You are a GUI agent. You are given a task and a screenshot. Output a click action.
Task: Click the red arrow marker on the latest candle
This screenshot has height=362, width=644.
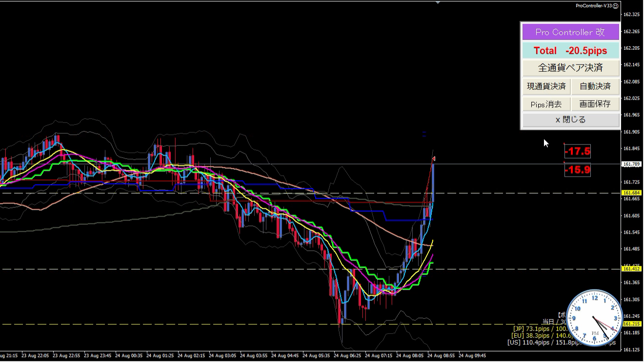tap(433, 159)
